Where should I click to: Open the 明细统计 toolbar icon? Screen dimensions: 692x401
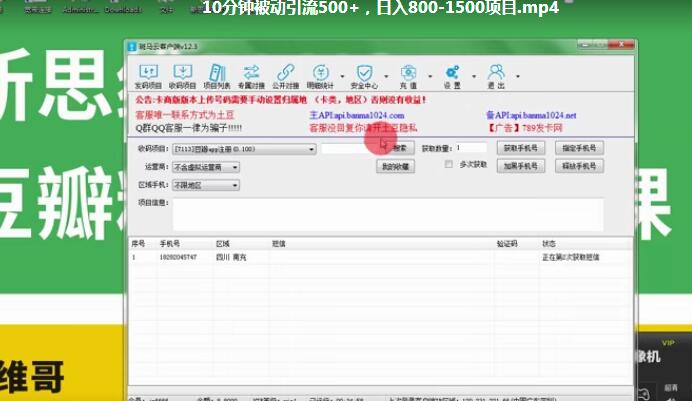coord(320,75)
